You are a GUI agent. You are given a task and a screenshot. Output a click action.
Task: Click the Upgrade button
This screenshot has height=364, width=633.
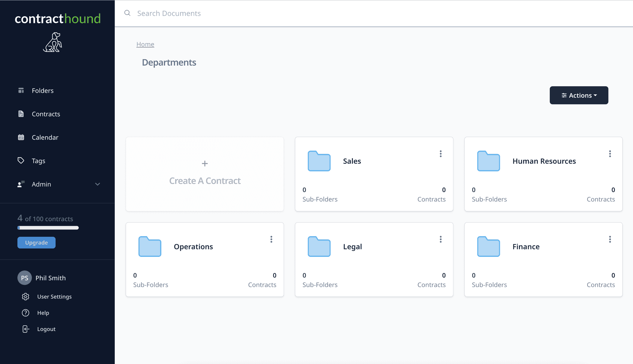pos(36,242)
